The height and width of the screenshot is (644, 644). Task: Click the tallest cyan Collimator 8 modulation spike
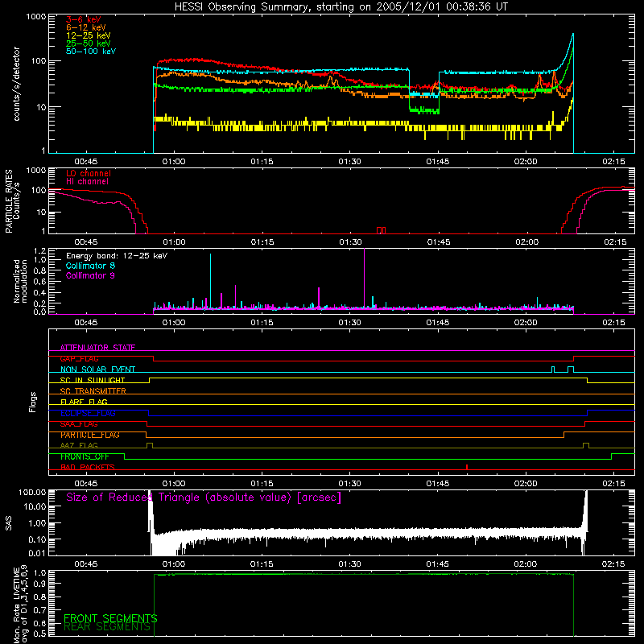tap(211, 280)
